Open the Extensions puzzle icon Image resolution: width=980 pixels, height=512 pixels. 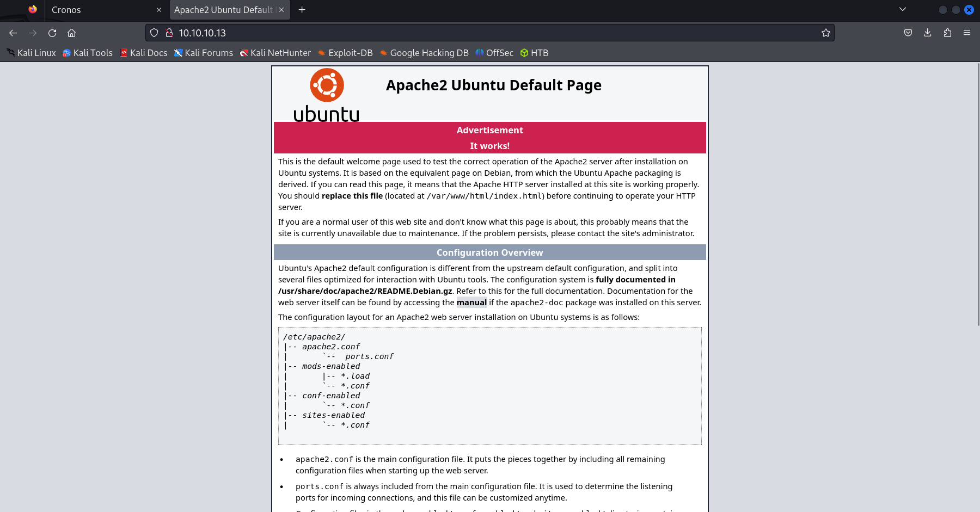coord(947,33)
